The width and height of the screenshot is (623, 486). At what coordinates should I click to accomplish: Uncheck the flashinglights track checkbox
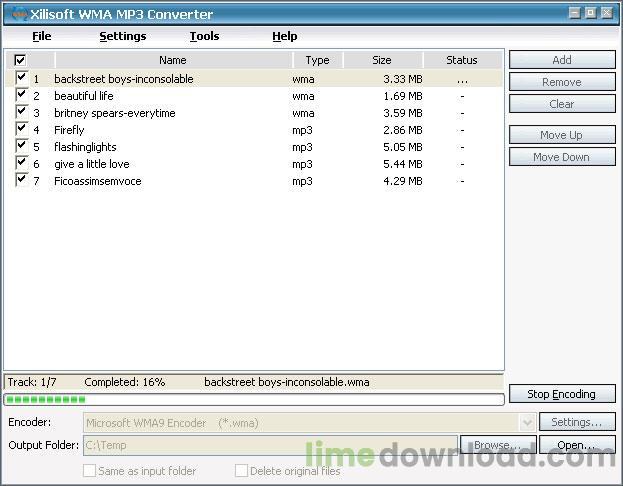click(x=21, y=146)
